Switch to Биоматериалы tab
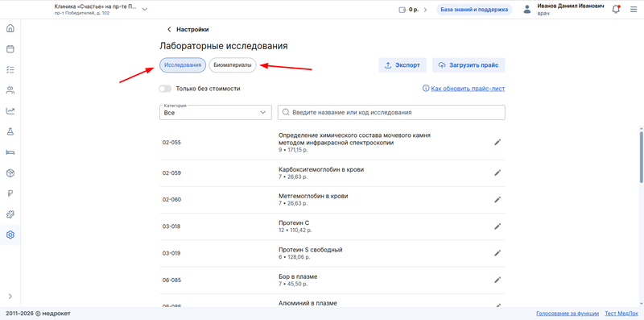The image size is (644, 320). pos(233,65)
